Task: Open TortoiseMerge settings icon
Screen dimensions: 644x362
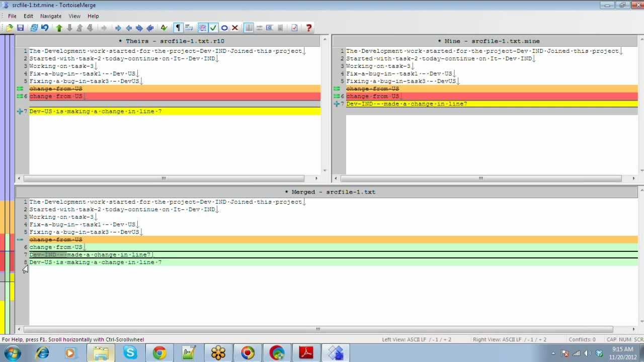Action: [x=294, y=28]
